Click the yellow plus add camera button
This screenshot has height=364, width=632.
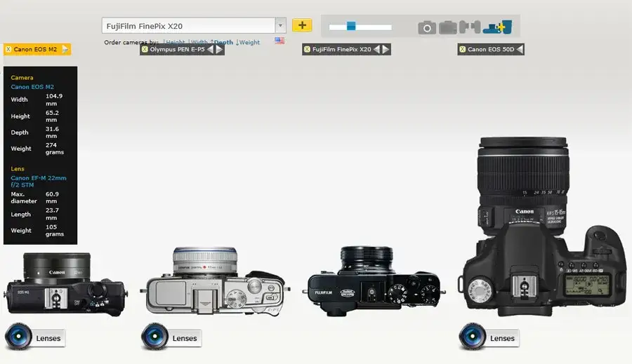point(302,26)
